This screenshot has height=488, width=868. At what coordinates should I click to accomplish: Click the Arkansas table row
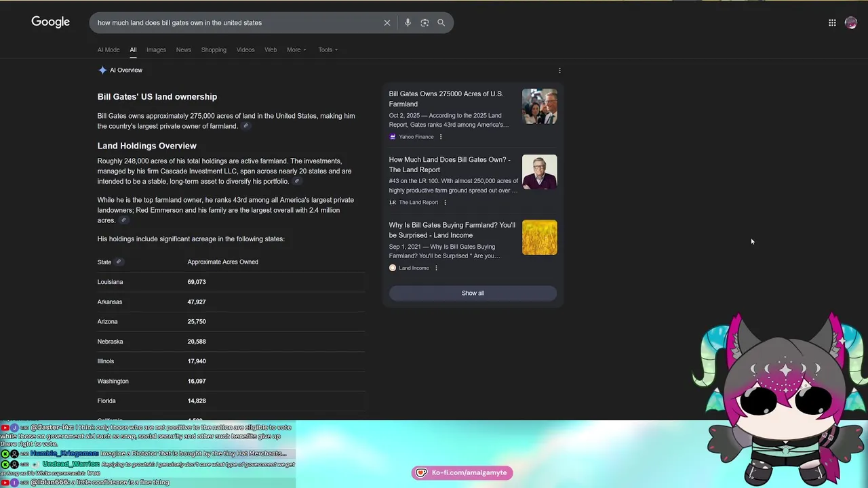231,302
